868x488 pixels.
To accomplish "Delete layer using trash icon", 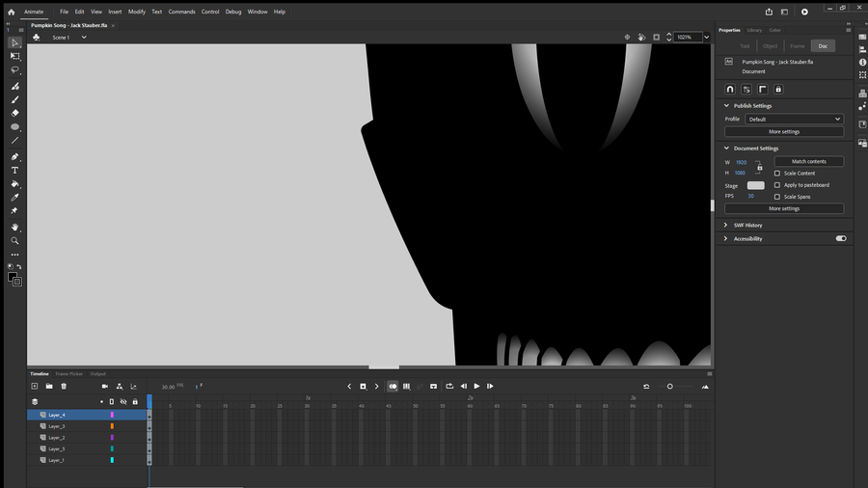I will (x=64, y=386).
